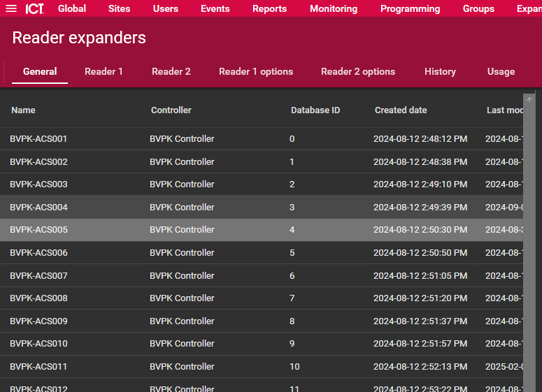Open the Users menu

(x=166, y=8)
